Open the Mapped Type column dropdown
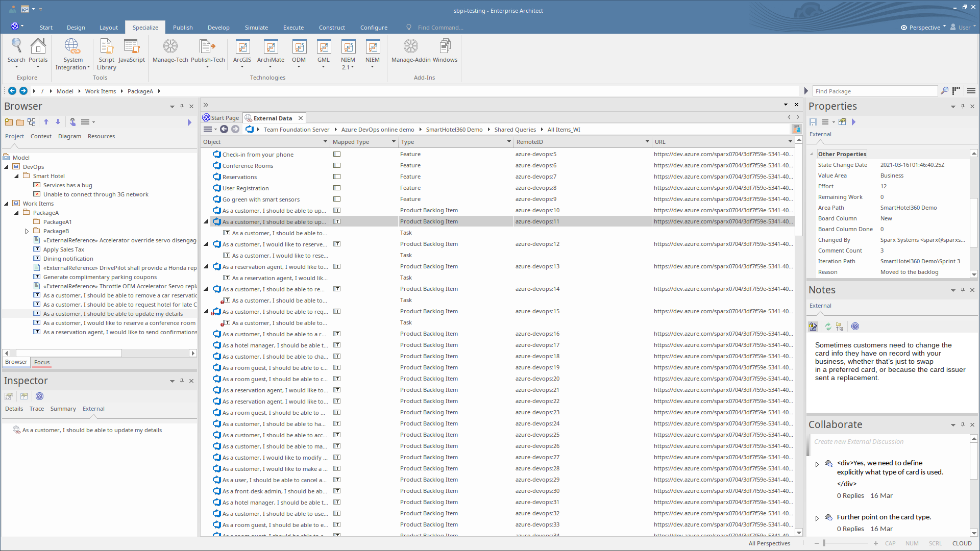 click(x=394, y=142)
